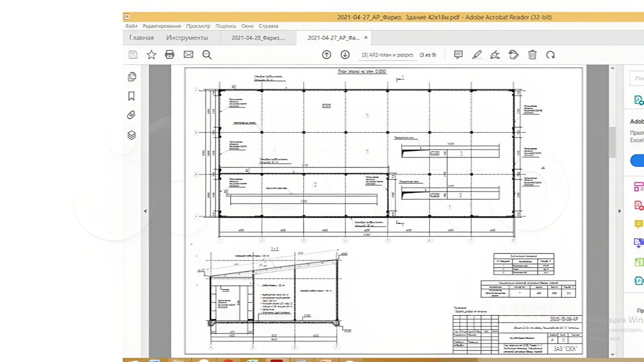The width and height of the screenshot is (644, 362).
Task: Collapse the right tools pane arrow
Action: (620, 211)
